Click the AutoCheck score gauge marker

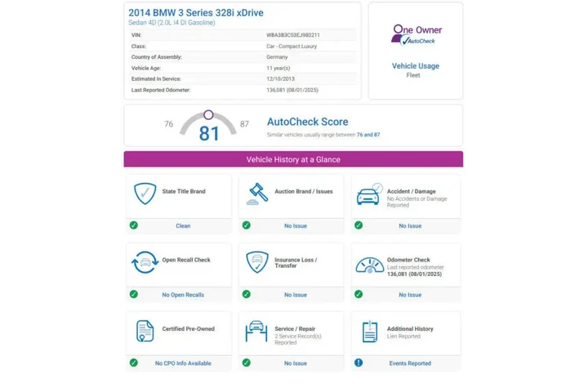[208, 115]
